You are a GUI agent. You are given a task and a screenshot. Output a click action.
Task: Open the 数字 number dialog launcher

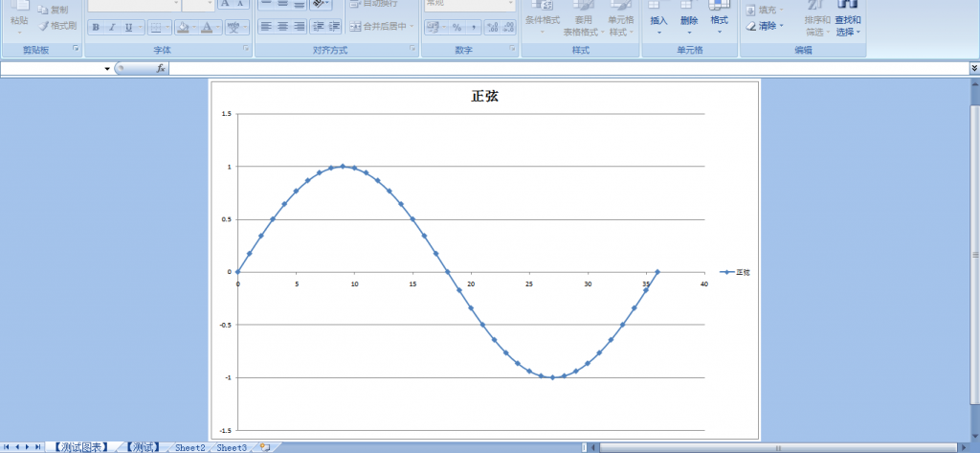pyautogui.click(x=512, y=48)
